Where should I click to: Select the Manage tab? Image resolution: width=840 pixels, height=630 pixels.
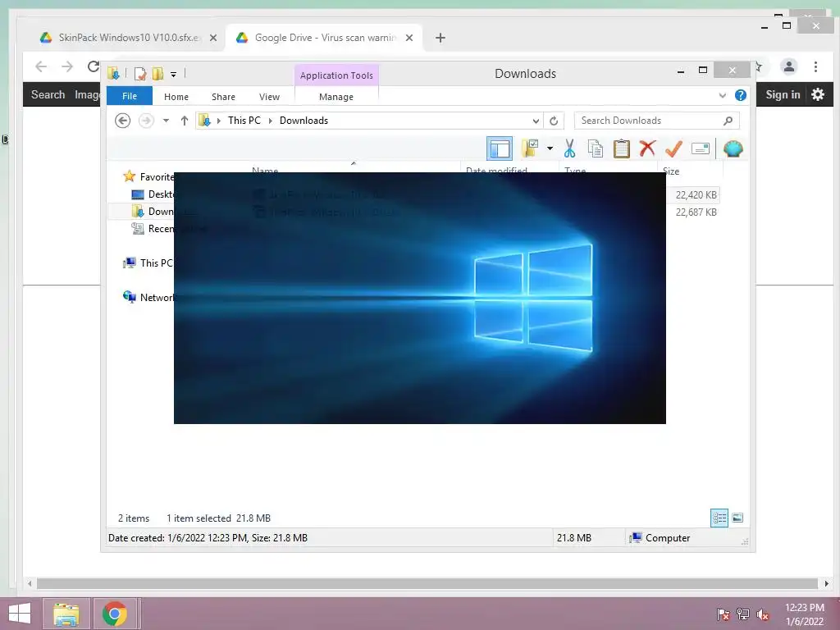coord(336,97)
